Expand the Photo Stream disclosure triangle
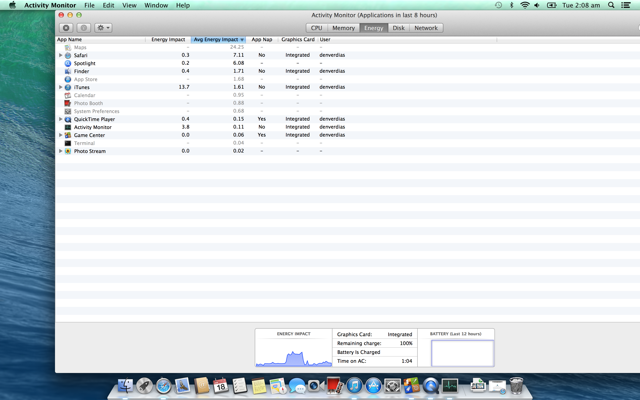640x400 pixels. click(x=60, y=151)
